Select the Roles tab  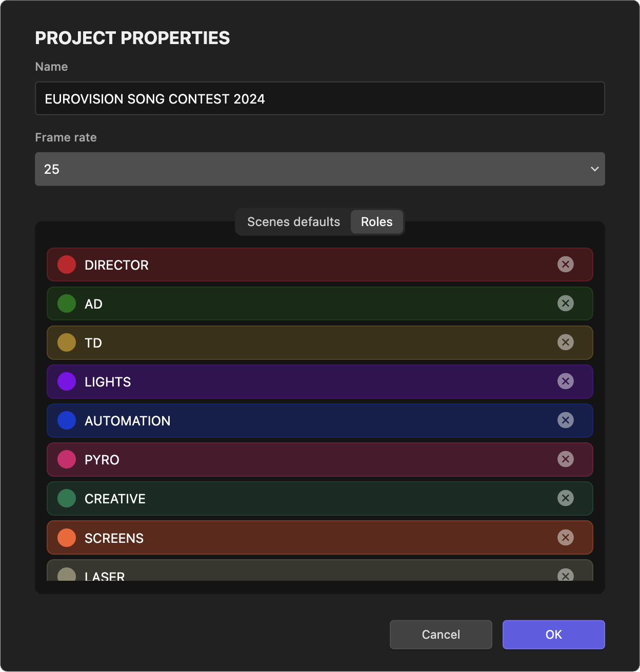coord(377,222)
